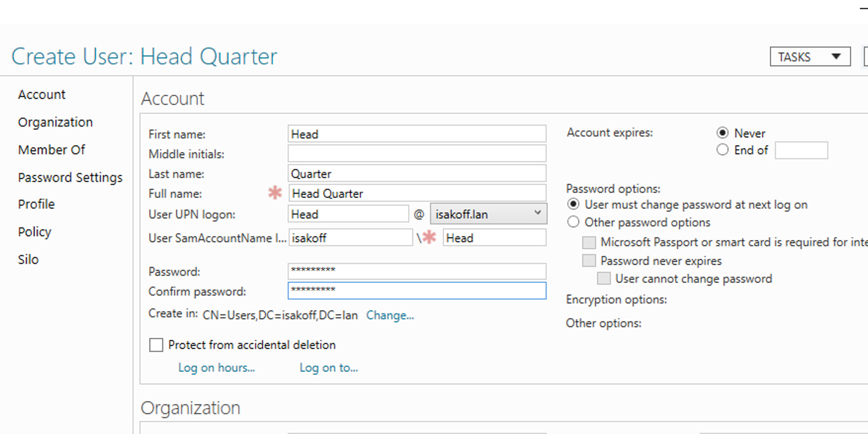The width and height of the screenshot is (868, 434).
Task: Open the TASKS dropdown menu
Action: [x=810, y=57]
